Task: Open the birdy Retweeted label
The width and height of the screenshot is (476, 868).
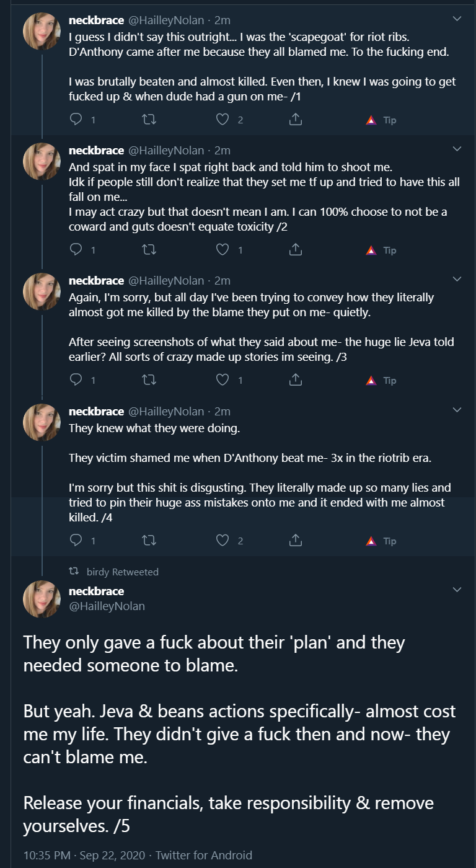Action: coord(123,572)
